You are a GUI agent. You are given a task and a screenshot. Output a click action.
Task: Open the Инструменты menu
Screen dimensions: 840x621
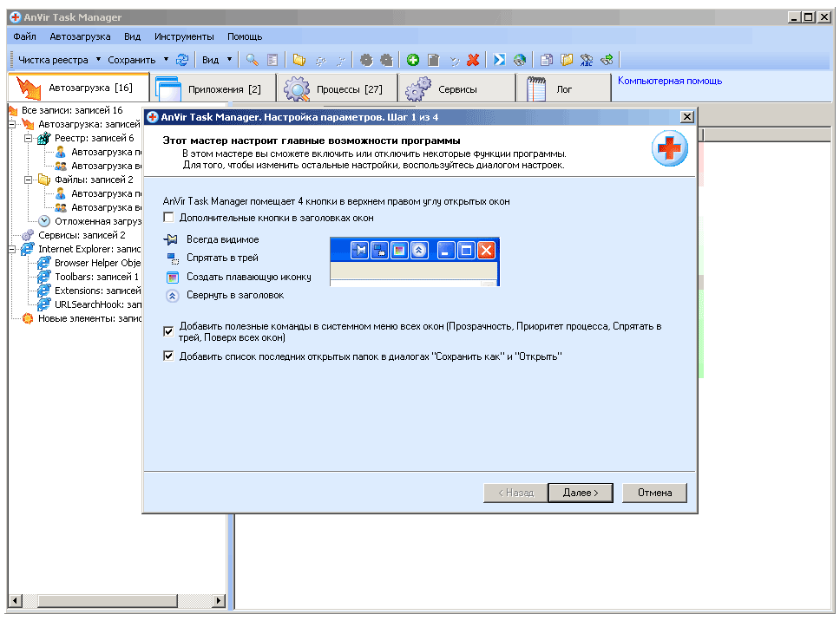click(x=184, y=37)
